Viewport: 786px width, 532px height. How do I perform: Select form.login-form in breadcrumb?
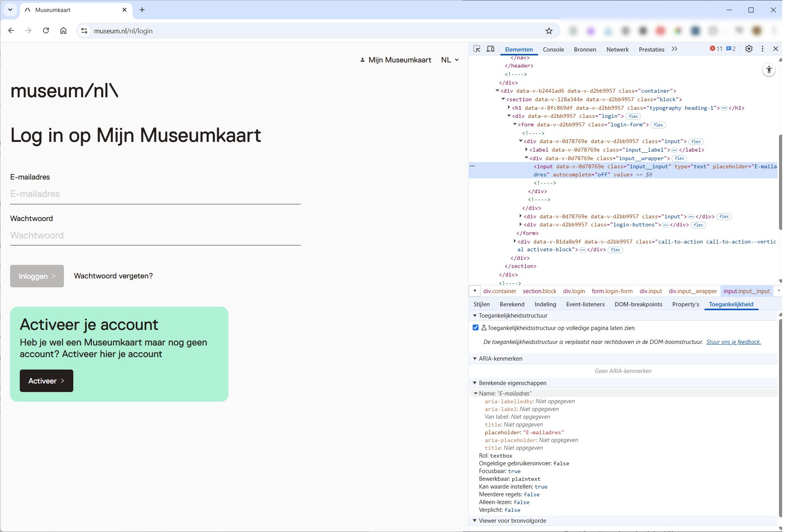612,291
